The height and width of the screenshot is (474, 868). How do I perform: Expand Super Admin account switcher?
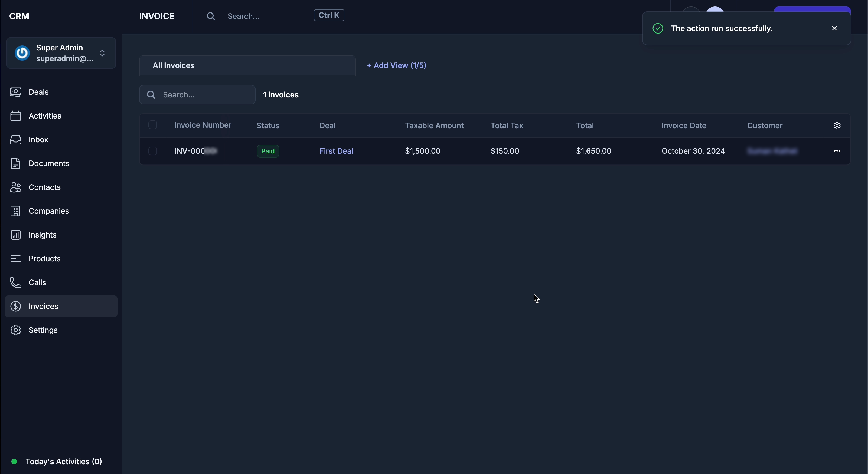point(102,53)
